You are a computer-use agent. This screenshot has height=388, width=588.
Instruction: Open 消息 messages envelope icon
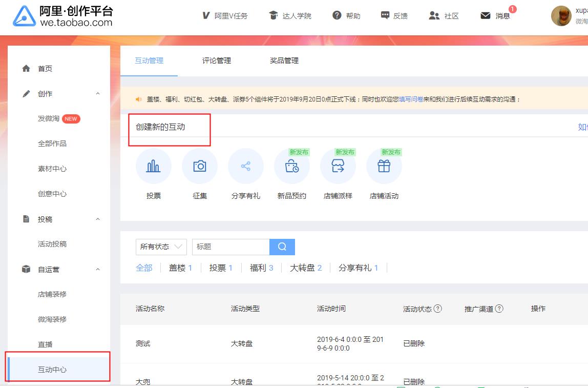click(486, 15)
